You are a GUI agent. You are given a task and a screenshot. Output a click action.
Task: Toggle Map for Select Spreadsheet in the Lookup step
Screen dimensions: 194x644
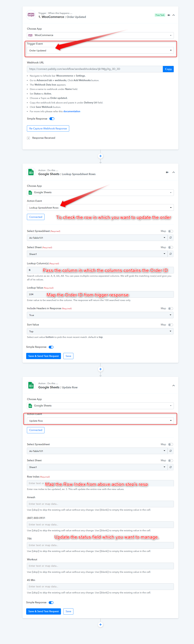point(170,231)
